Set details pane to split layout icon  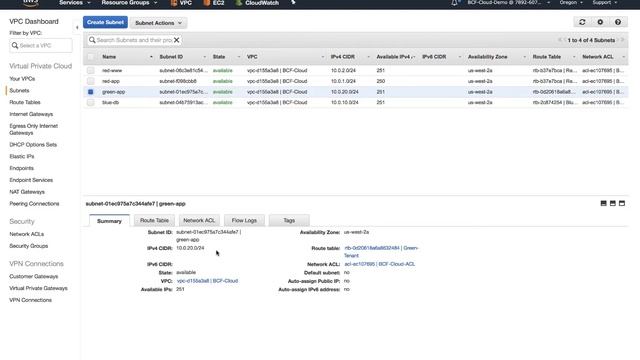tap(613, 203)
